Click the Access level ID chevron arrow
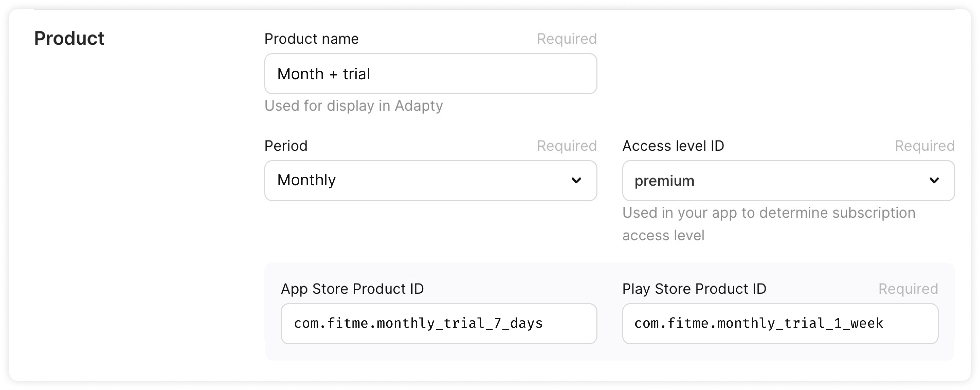980x390 pixels. [x=934, y=180]
